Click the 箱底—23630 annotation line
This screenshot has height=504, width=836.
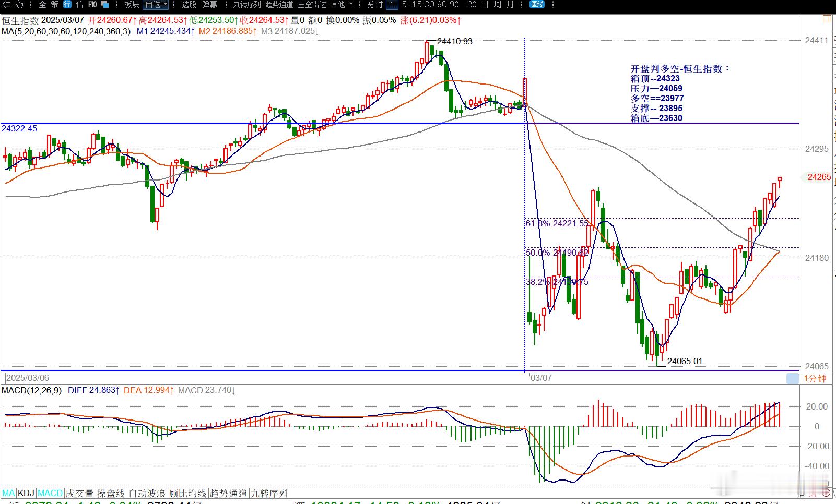click(656, 118)
